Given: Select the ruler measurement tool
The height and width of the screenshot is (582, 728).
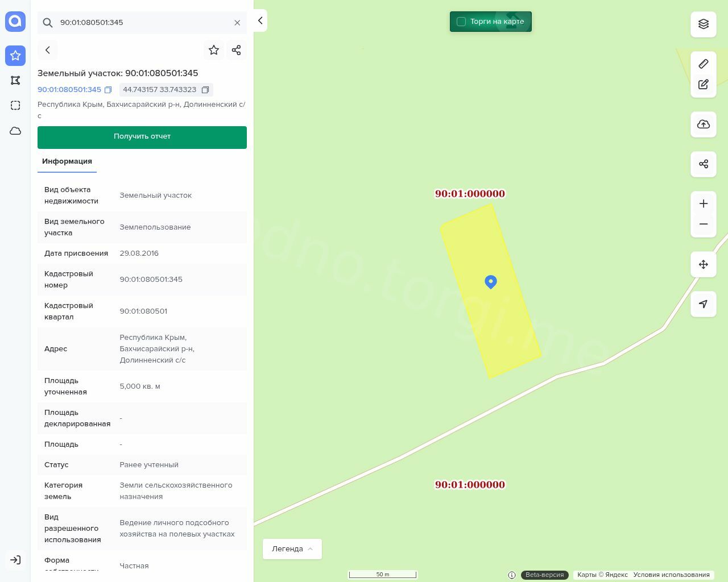Looking at the screenshot, I should click(704, 64).
